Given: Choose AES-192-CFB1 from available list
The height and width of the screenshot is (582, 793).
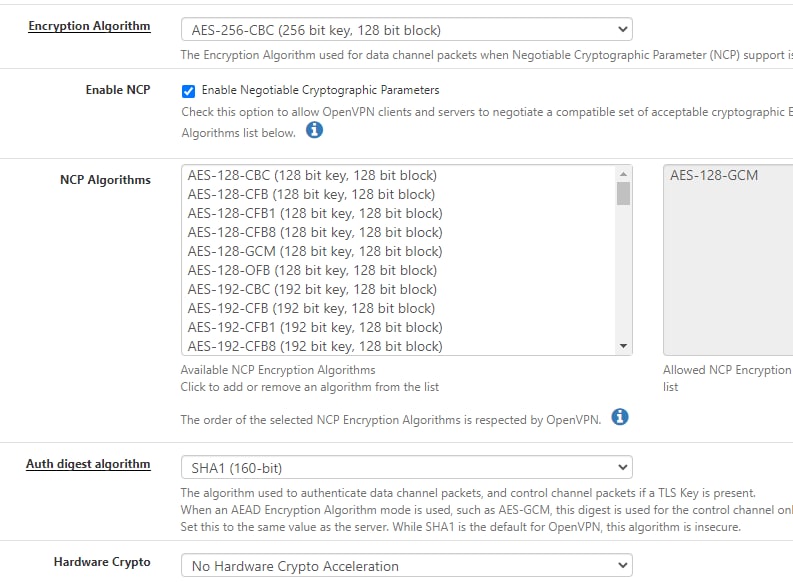Looking at the screenshot, I should pyautogui.click(x=315, y=327).
